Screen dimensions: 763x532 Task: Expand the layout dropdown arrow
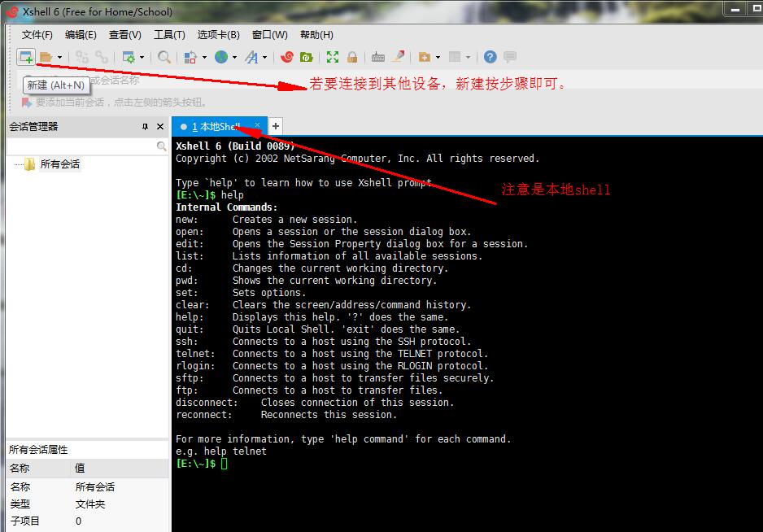point(468,58)
